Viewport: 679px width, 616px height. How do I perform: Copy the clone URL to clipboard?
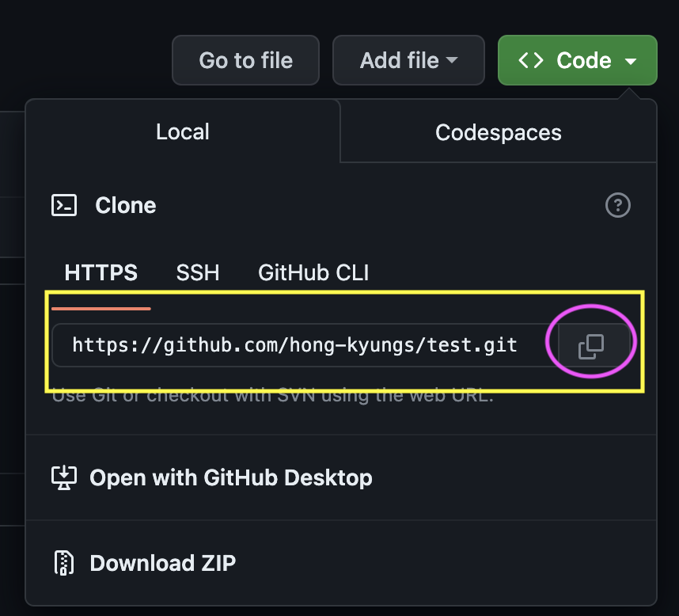pos(591,346)
